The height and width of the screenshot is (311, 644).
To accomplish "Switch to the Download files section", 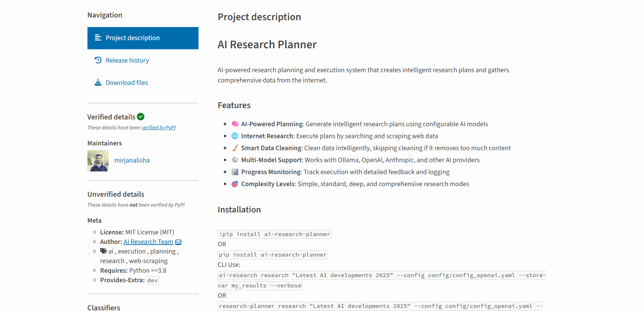I will pyautogui.click(x=127, y=82).
